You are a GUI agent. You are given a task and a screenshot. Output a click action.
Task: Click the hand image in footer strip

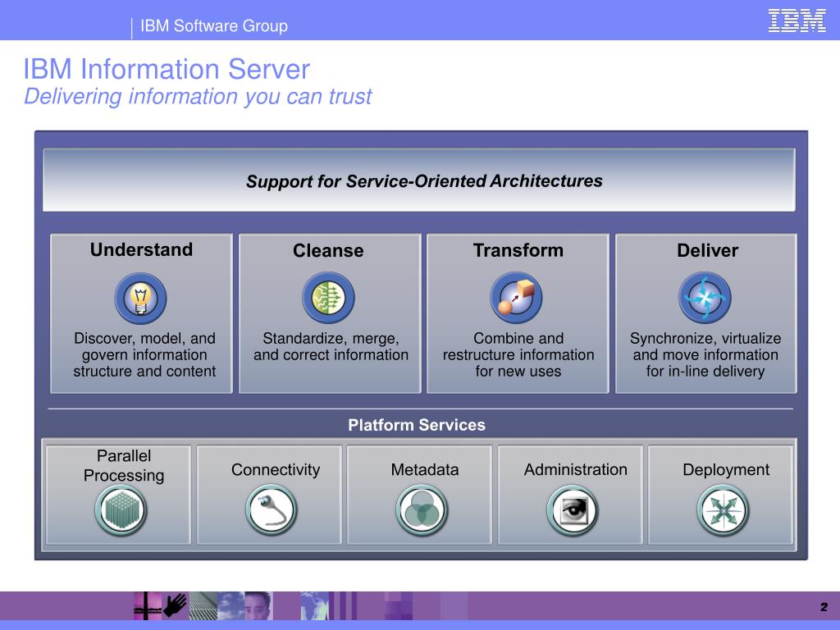[176, 605]
